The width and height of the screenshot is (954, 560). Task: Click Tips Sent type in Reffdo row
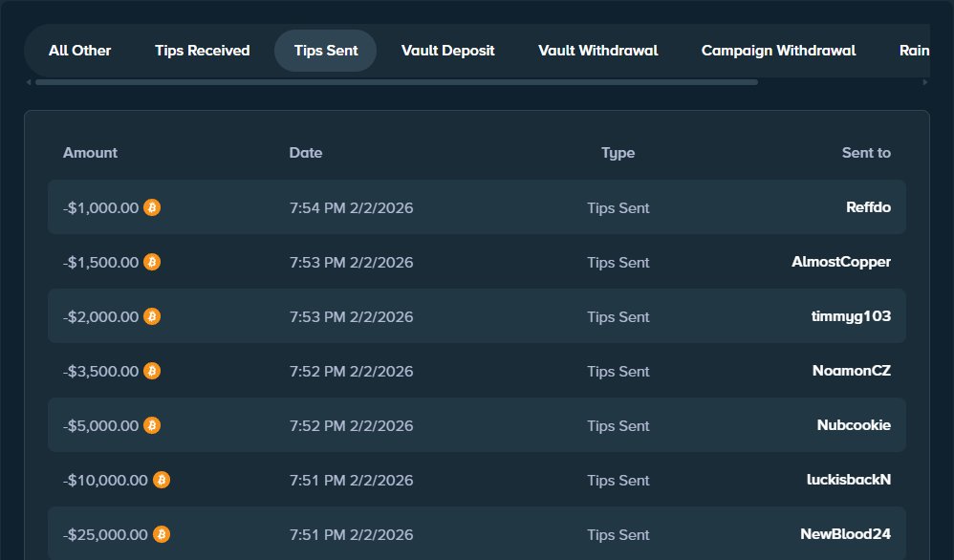[x=618, y=208]
